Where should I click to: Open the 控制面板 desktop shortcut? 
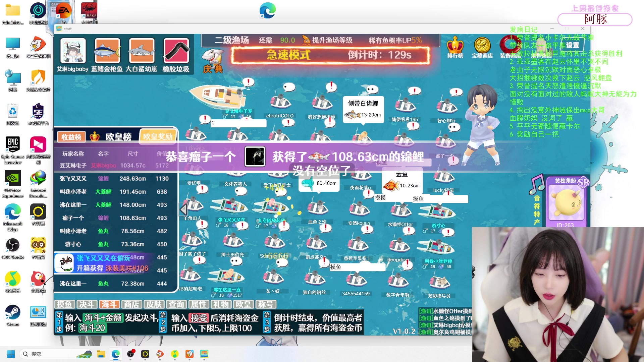click(x=38, y=315)
